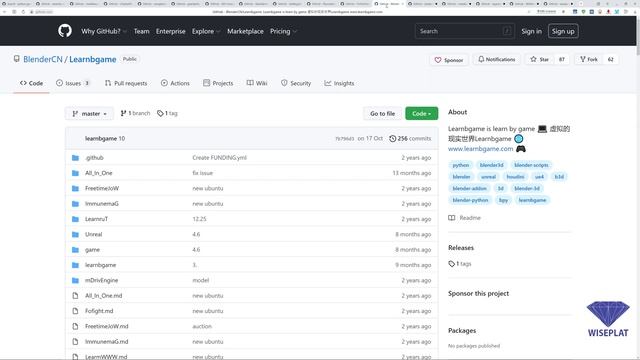Open the Team nav link
Screen dimensions: 640x360
click(141, 31)
